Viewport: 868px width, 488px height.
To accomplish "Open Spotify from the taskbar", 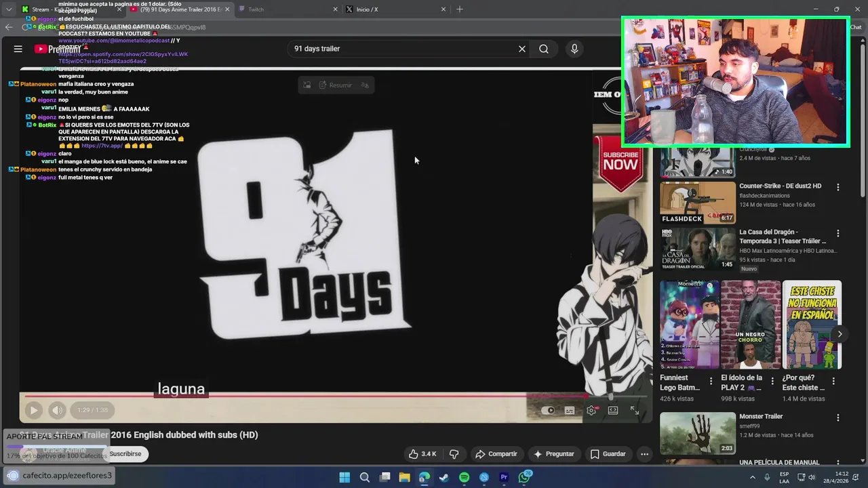I will [x=464, y=477].
